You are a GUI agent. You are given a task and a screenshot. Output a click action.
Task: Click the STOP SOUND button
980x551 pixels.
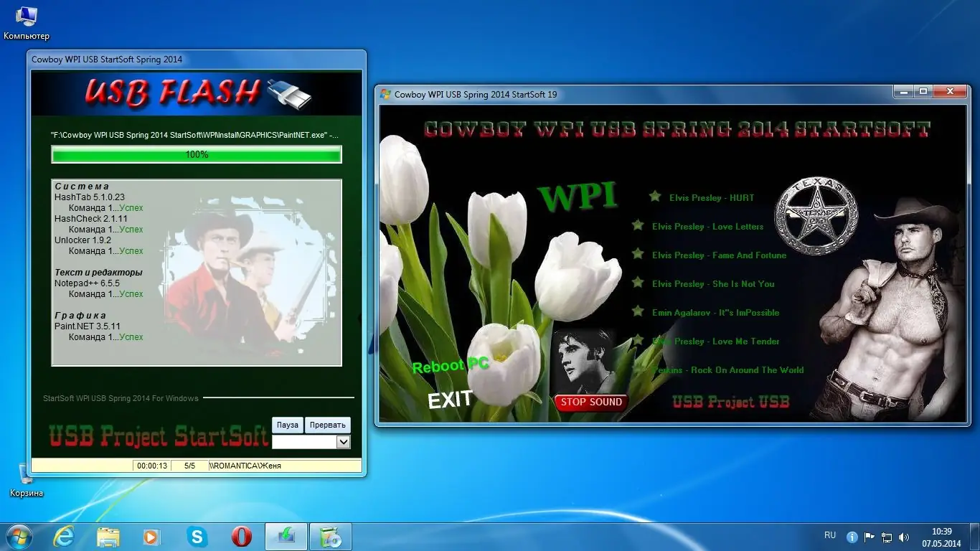tap(591, 402)
